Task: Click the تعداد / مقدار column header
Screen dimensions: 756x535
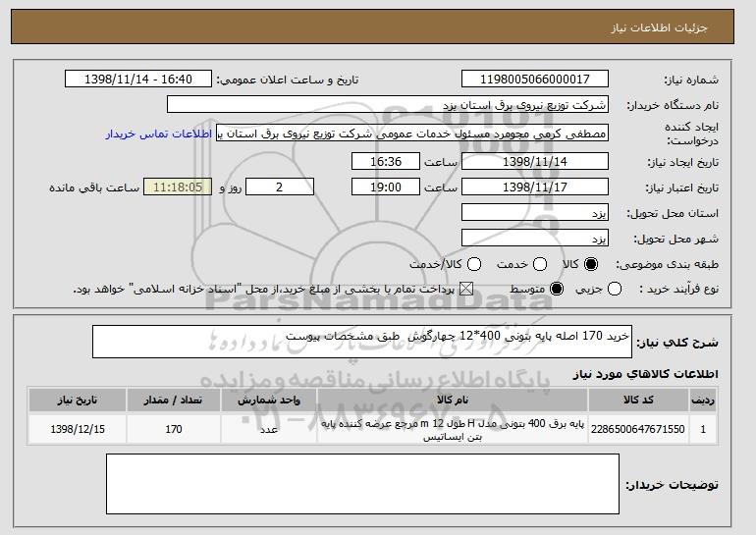Action: pos(174,401)
